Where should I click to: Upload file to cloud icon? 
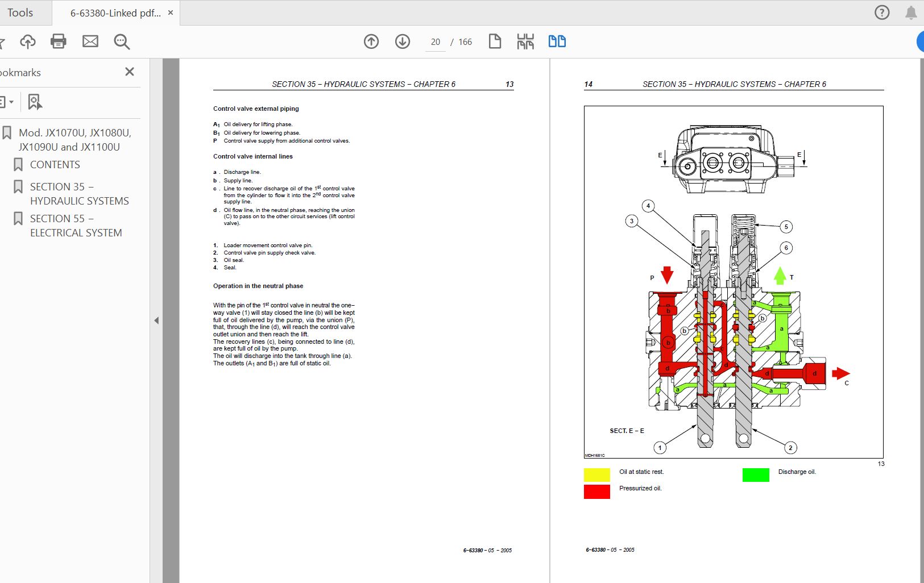point(27,41)
